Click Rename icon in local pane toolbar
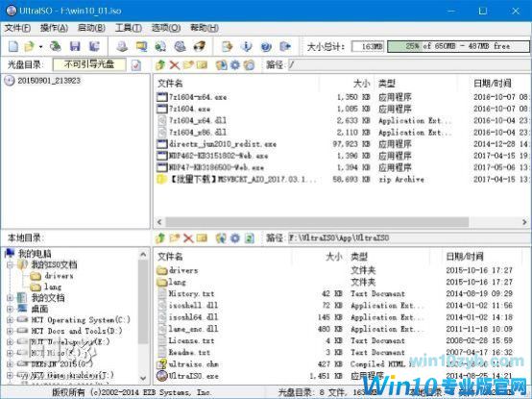The width and height of the screenshot is (532, 399). pyautogui.click(x=202, y=237)
